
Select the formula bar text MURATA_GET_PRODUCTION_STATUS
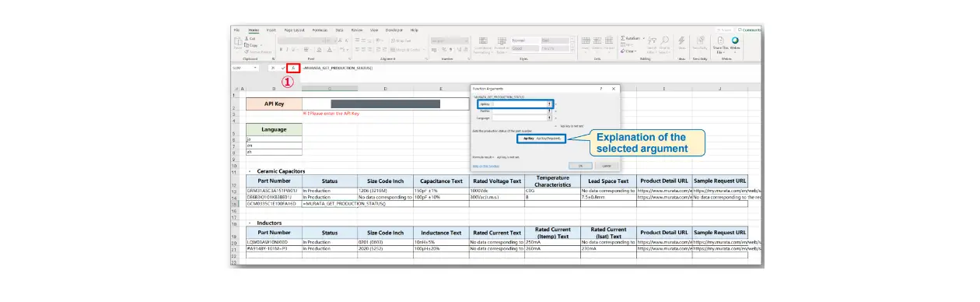tap(338, 68)
